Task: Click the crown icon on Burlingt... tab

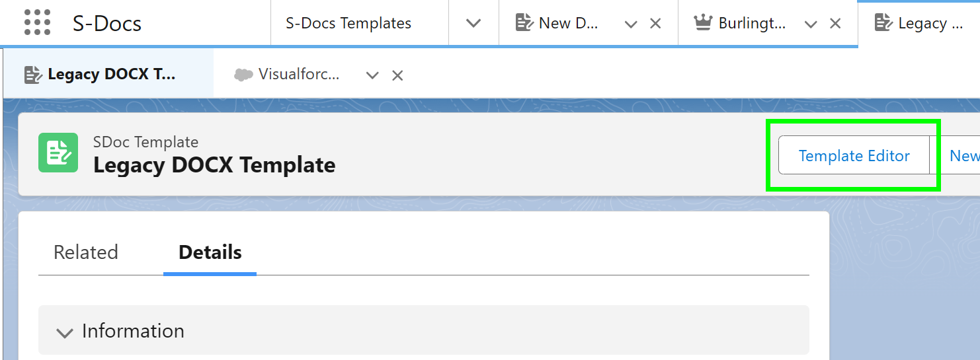Action: 702,23
